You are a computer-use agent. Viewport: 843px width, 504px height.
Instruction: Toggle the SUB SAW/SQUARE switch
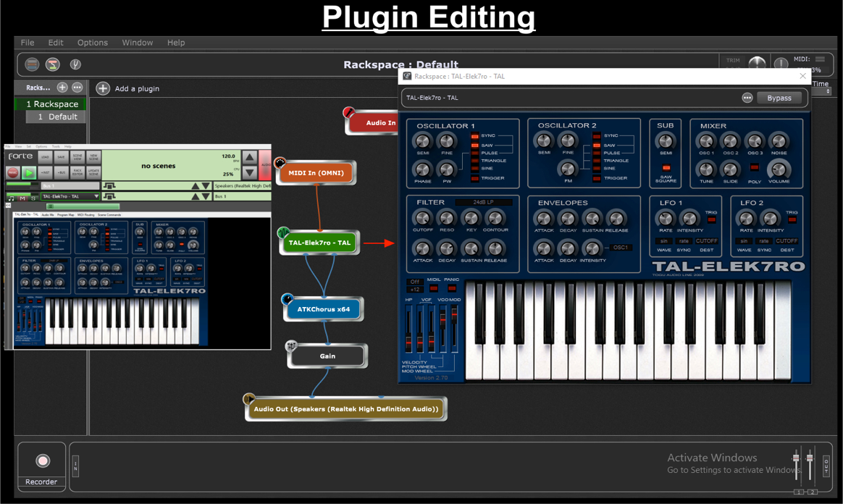click(x=666, y=168)
